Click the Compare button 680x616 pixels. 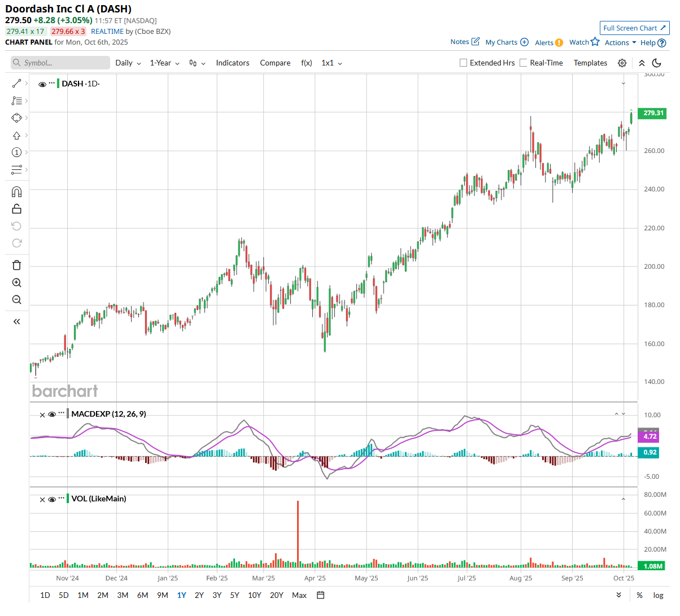(275, 63)
